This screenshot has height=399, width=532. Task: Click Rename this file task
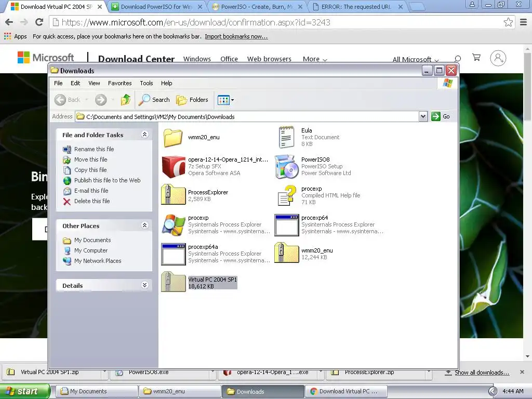tap(94, 149)
